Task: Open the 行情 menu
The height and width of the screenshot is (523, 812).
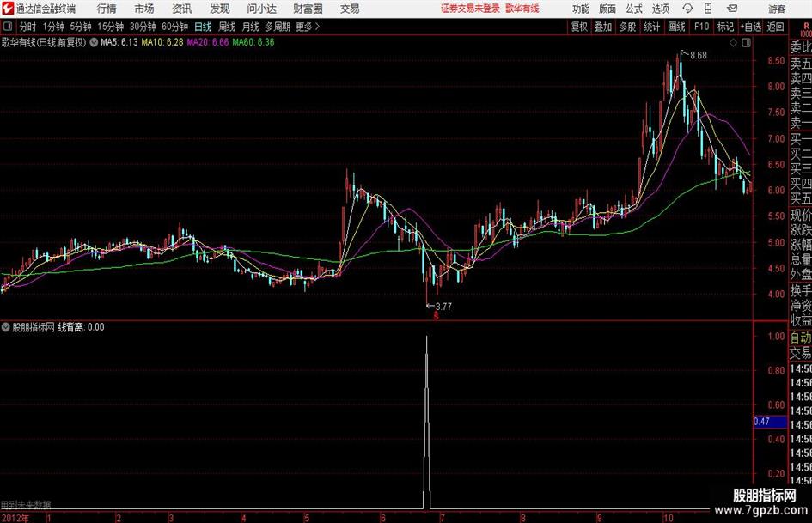Action: tap(107, 9)
